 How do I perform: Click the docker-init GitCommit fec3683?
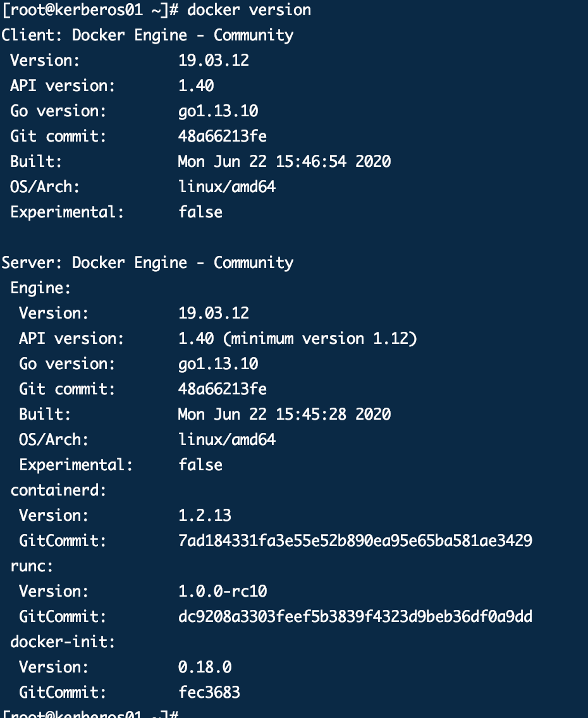click(x=209, y=693)
